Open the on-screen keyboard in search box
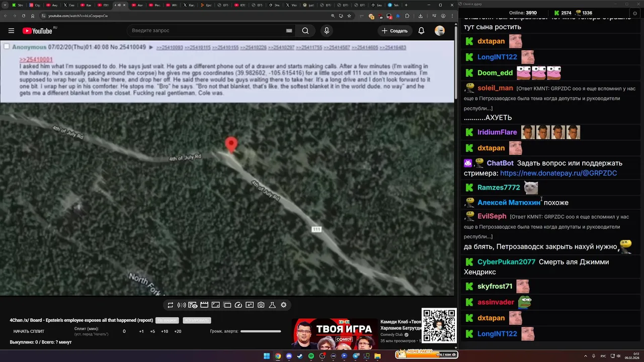The height and width of the screenshot is (362, 644). point(289,31)
